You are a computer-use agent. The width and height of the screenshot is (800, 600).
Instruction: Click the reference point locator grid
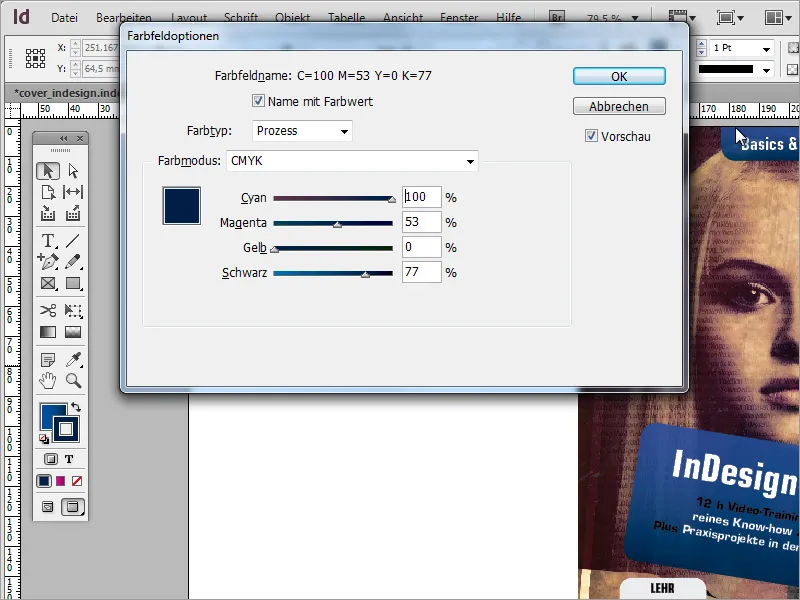[x=35, y=58]
